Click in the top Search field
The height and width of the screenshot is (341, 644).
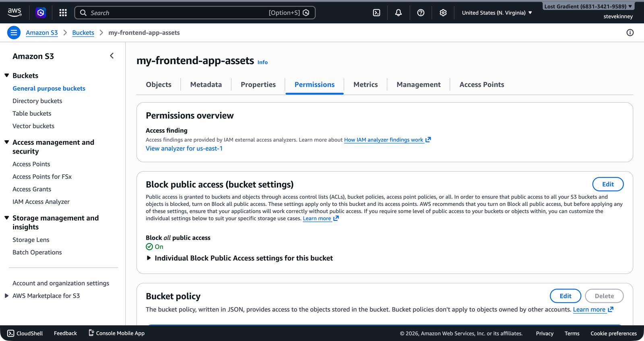click(x=195, y=12)
